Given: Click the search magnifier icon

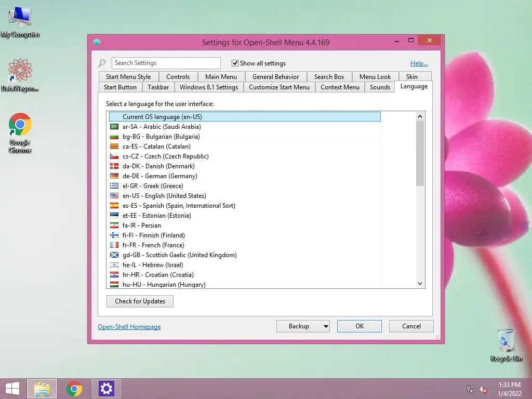Looking at the screenshot, I should click(x=102, y=63).
